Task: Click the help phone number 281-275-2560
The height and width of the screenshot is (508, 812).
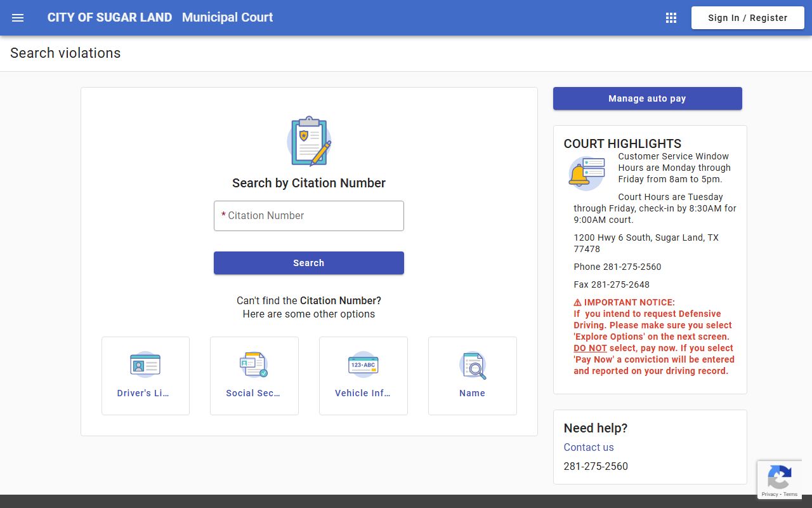Action: pyautogui.click(x=596, y=466)
